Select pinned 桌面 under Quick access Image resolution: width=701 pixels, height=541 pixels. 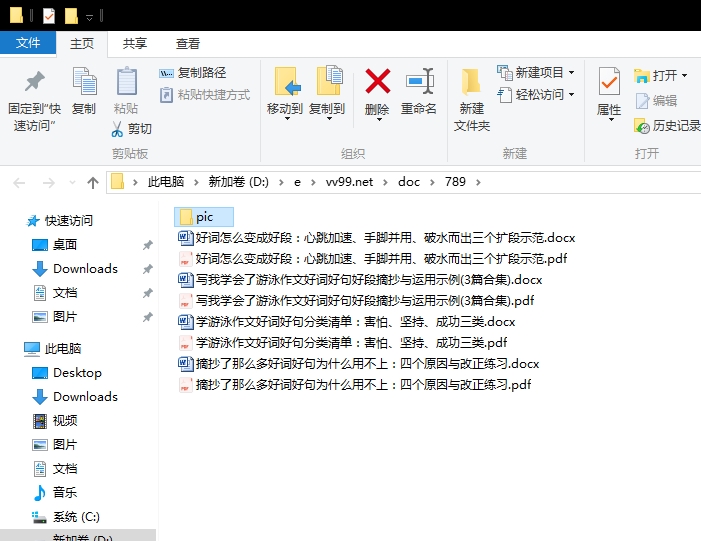(55, 245)
